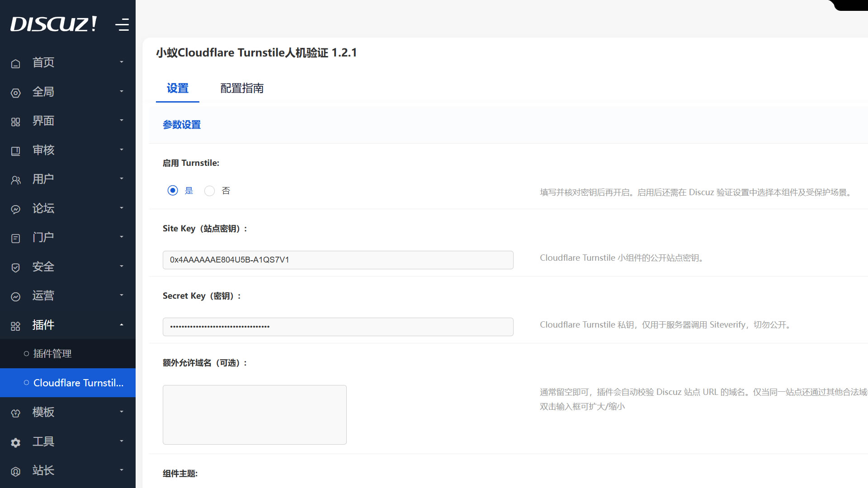This screenshot has width=868, height=488.
Task: Select 否 to disable Turnstile
Action: [x=209, y=191]
